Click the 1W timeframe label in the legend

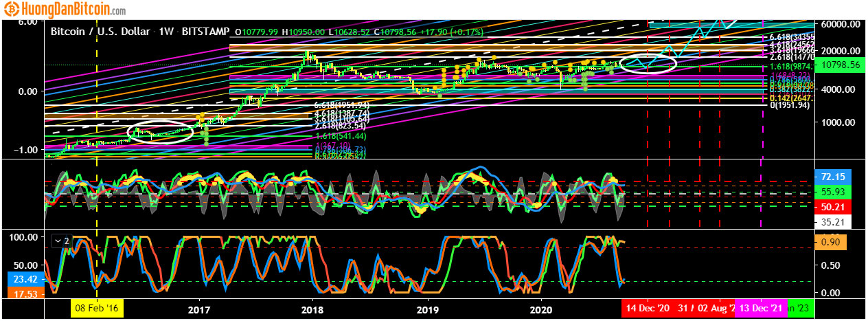(165, 32)
